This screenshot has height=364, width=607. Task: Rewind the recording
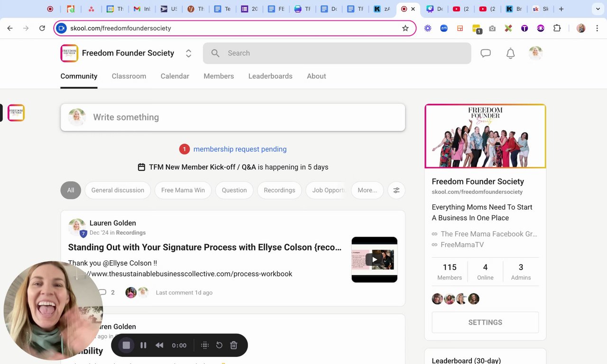tap(159, 346)
